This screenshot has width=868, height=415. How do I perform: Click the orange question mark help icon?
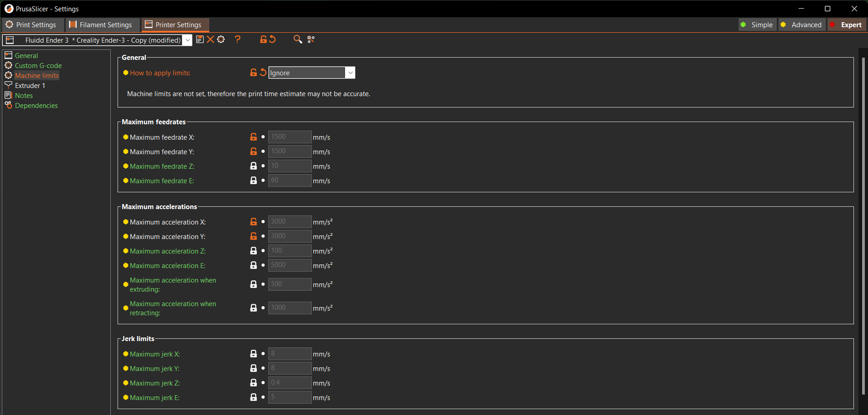[237, 39]
